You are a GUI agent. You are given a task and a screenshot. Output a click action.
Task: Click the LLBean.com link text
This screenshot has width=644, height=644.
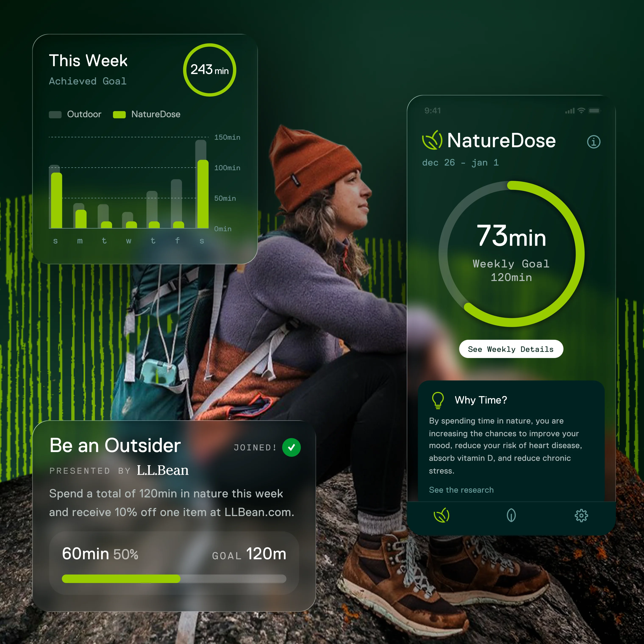(259, 512)
